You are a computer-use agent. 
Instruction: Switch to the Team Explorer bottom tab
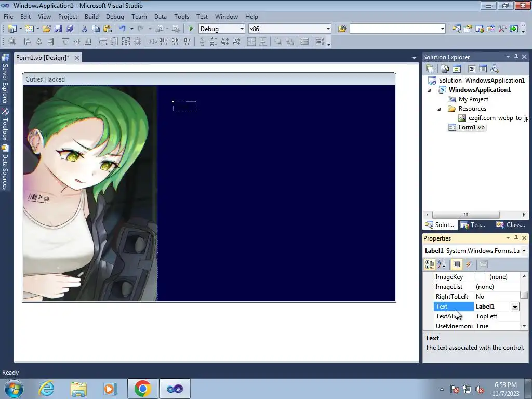473,225
